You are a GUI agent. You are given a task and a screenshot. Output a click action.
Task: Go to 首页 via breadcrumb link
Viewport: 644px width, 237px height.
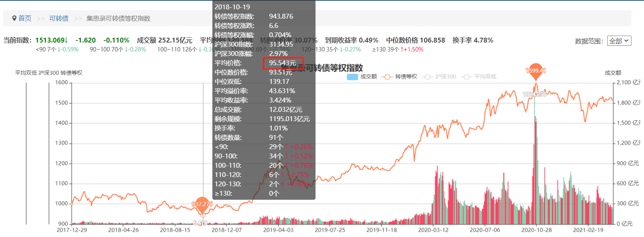point(25,18)
